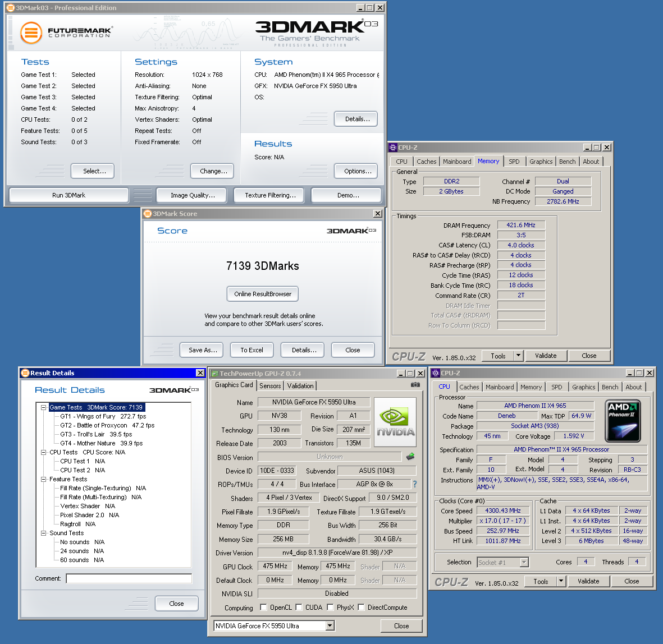Click the AMD Phenom II logo in CPU-Z
Image resolution: width=663 pixels, height=644 pixels.
(623, 421)
